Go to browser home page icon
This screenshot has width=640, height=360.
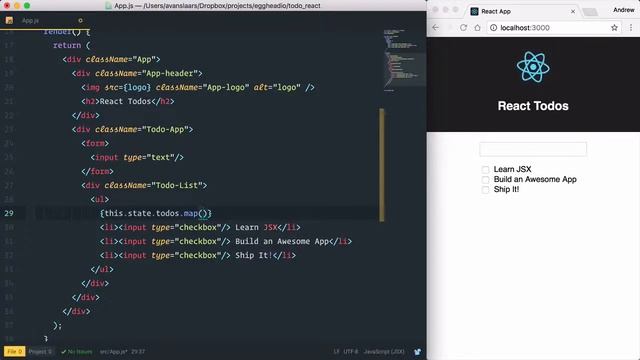477,28
